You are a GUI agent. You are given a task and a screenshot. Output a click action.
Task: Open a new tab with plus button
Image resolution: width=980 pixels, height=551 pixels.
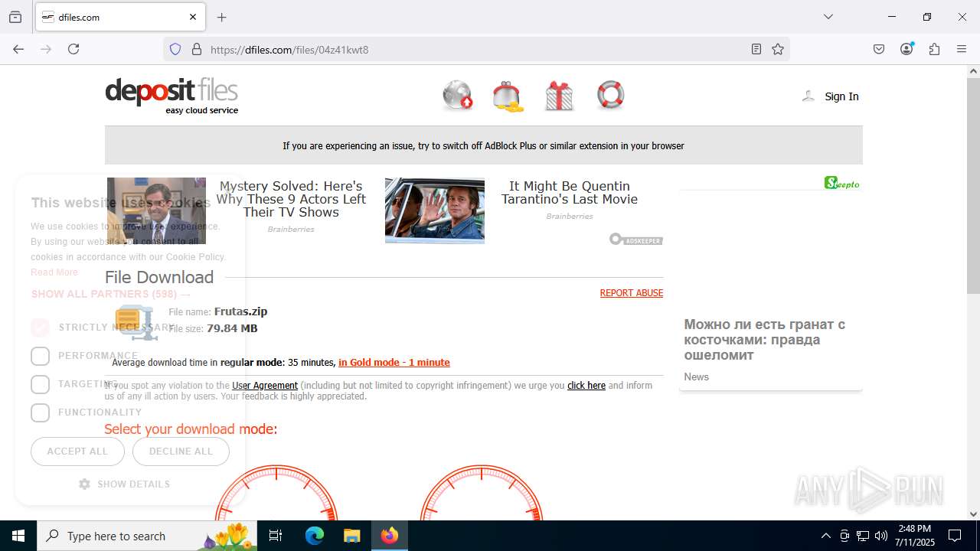(x=222, y=17)
